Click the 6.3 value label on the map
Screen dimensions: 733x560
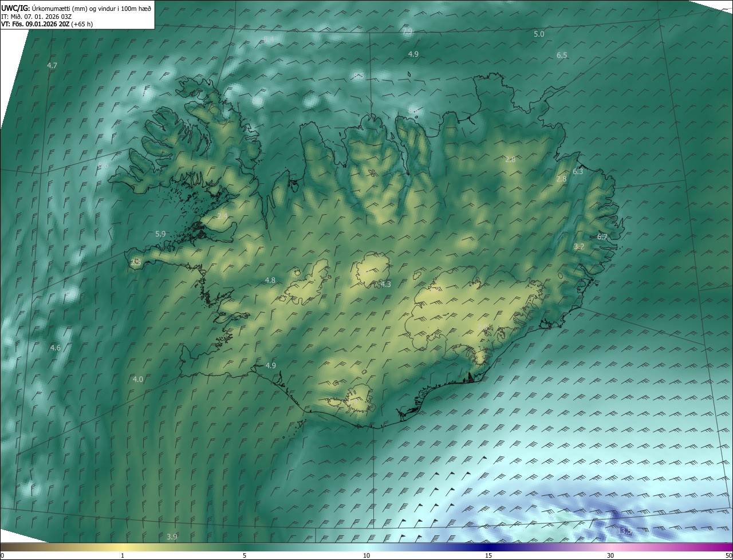click(578, 172)
